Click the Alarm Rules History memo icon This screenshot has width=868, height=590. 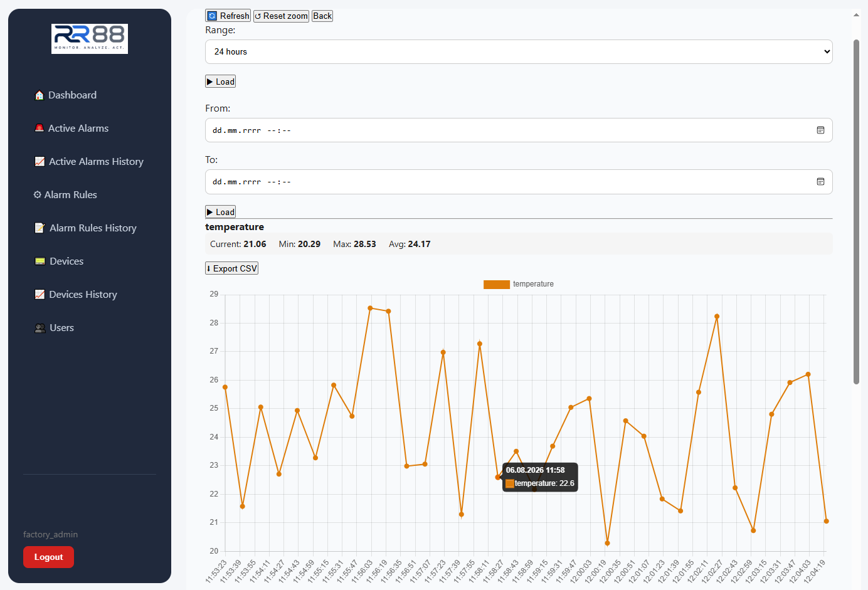tap(40, 228)
